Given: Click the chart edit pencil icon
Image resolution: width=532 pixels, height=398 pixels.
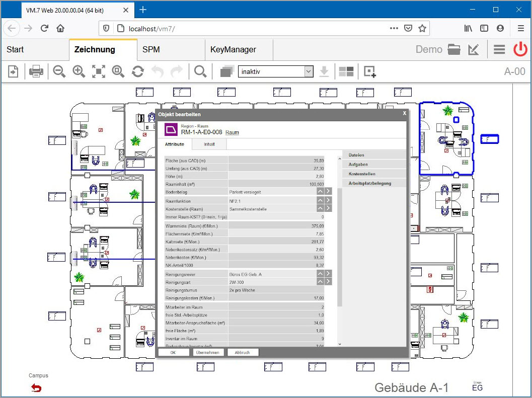Looking at the screenshot, I should coord(473,49).
